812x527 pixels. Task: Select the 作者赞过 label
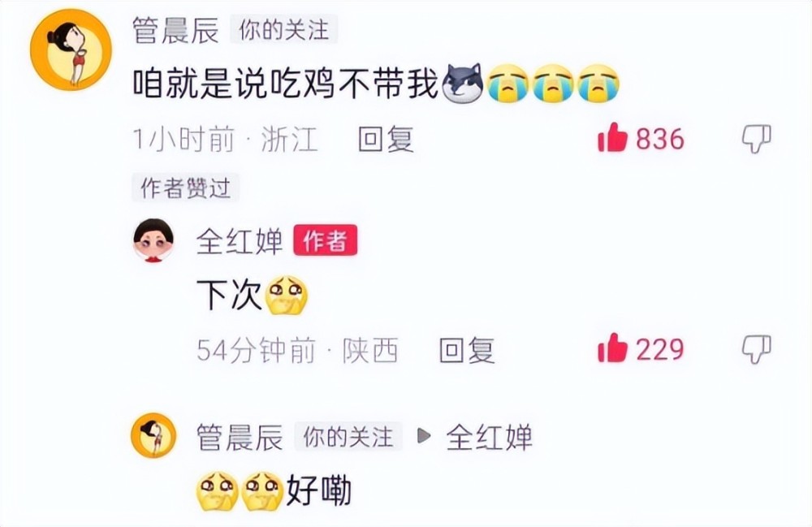click(185, 188)
